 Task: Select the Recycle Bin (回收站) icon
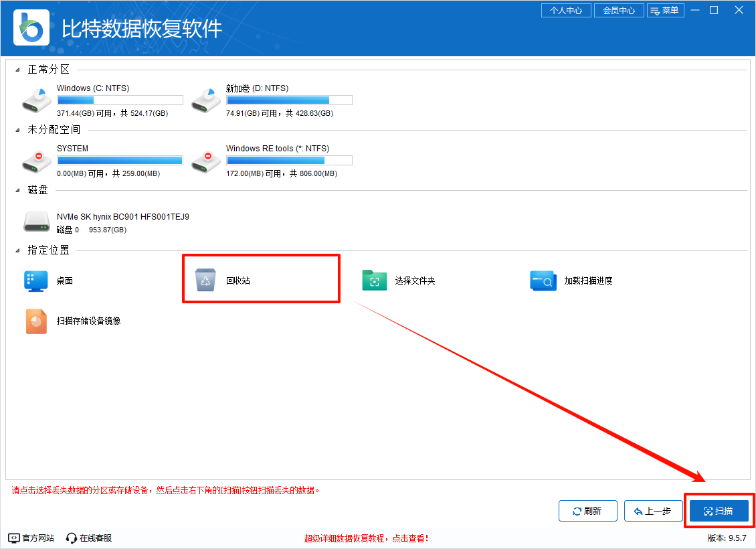click(205, 281)
